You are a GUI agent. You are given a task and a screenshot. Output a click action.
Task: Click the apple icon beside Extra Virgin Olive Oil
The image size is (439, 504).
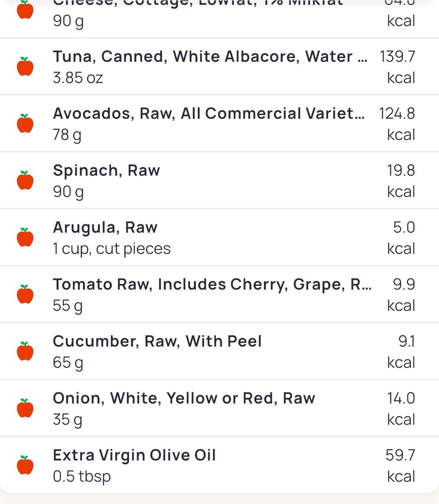(x=25, y=465)
